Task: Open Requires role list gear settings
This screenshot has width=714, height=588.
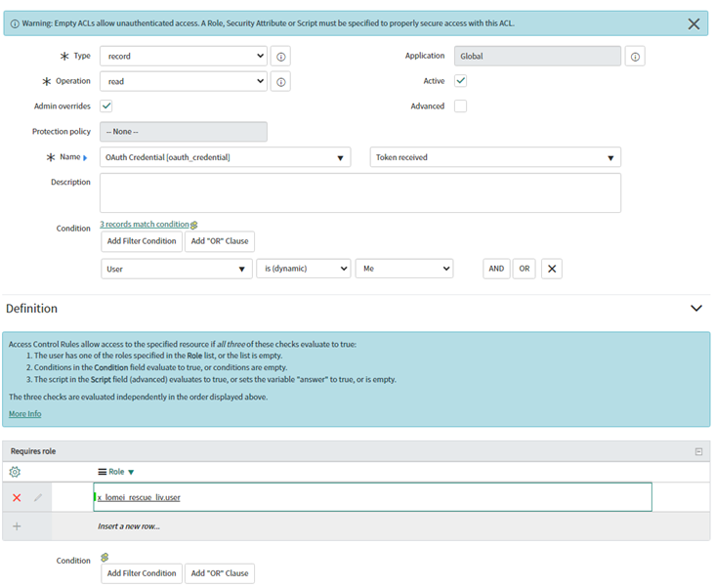Action: click(15, 472)
